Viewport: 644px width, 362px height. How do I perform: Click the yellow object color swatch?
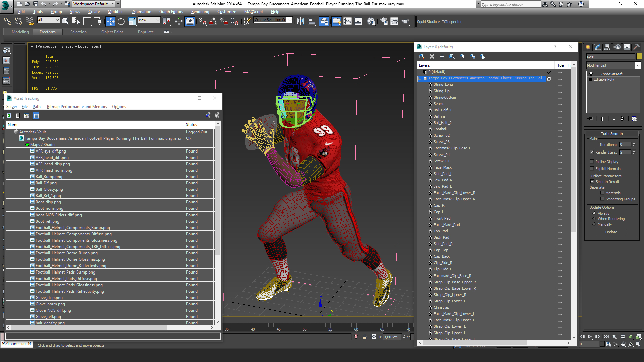[639, 56]
